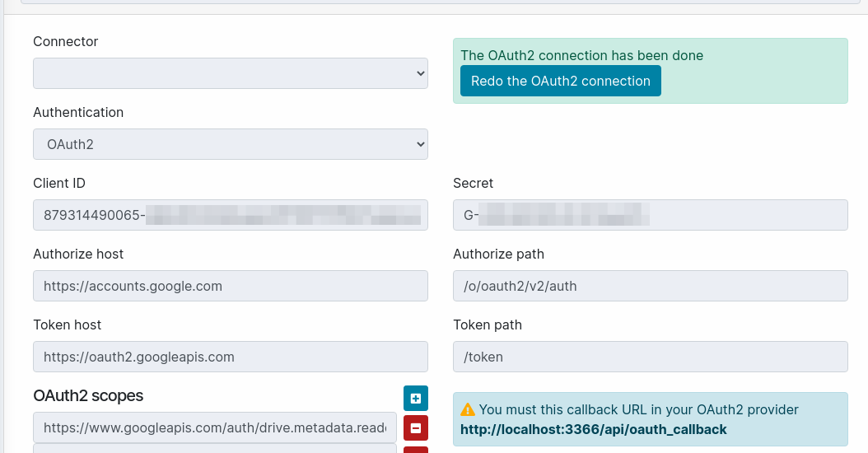The image size is (868, 453).
Task: Click the callback URL instruction text
Action: (x=638, y=409)
